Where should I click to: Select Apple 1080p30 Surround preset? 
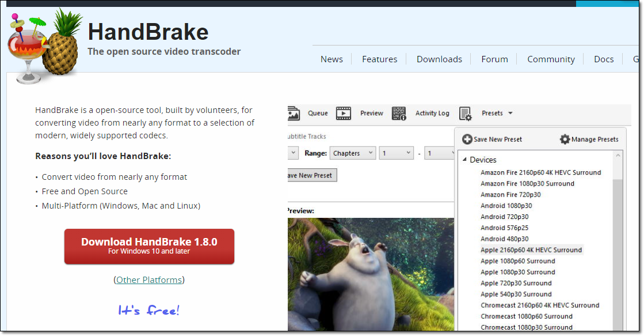517,272
